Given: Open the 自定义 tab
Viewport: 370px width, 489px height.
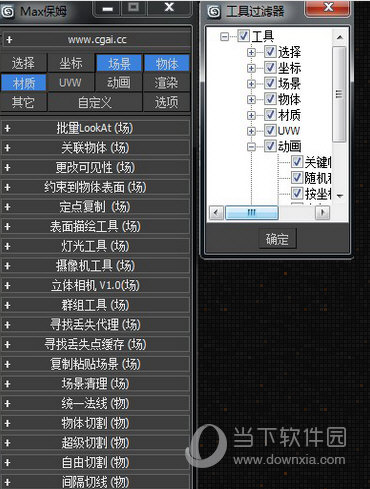Looking at the screenshot, I should pyautogui.click(x=95, y=102).
